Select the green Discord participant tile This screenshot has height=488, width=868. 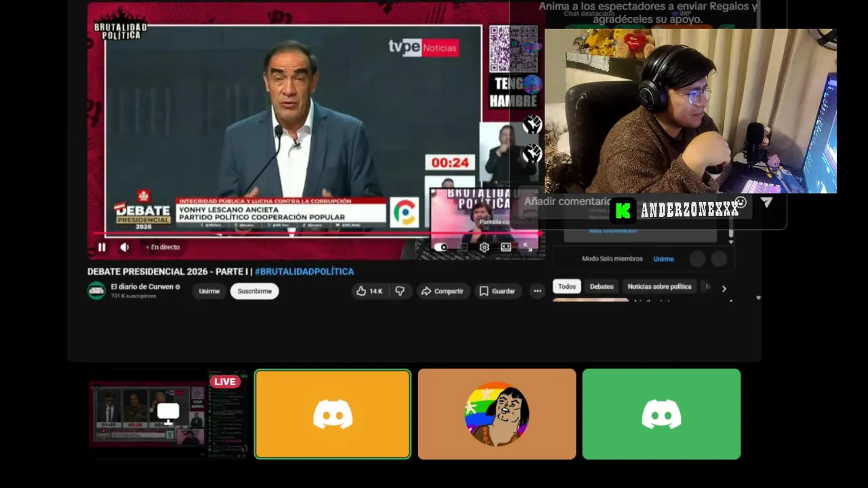(661, 414)
